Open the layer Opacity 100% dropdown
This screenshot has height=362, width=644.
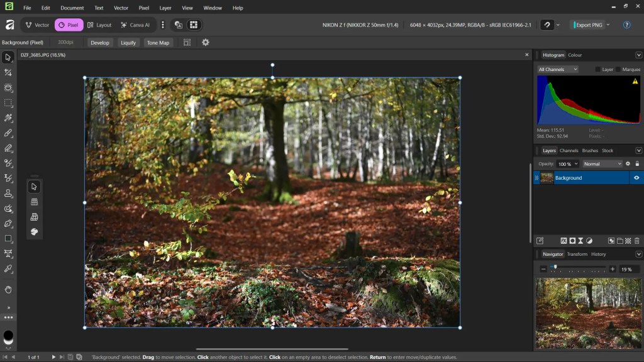point(568,164)
